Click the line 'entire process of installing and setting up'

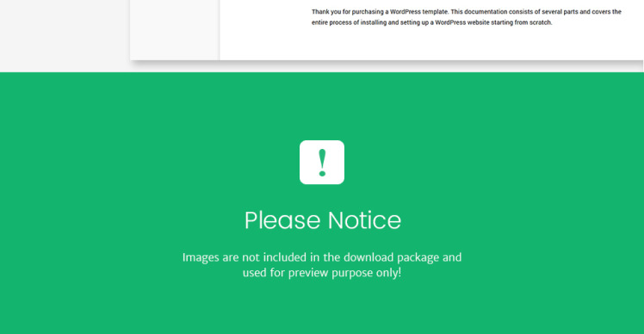pyautogui.click(x=431, y=22)
